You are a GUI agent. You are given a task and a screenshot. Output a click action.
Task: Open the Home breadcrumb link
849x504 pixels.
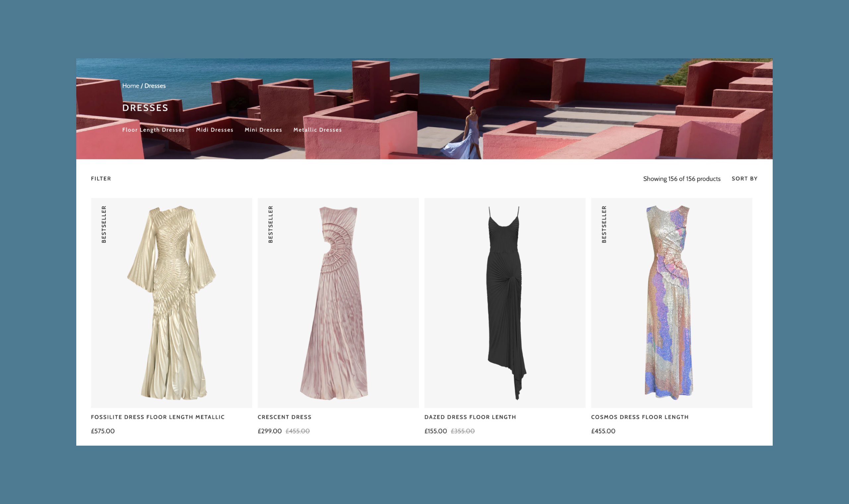pyautogui.click(x=130, y=86)
